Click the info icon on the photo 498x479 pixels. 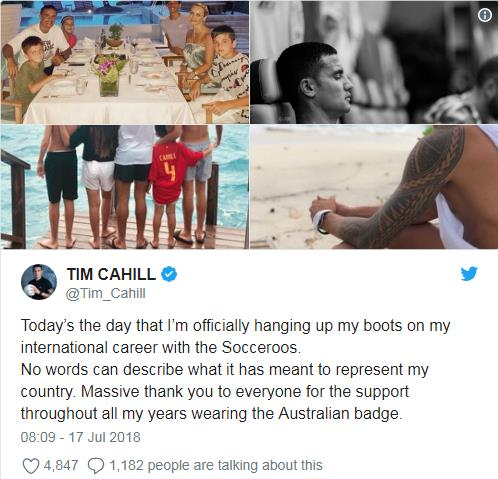(485, 15)
